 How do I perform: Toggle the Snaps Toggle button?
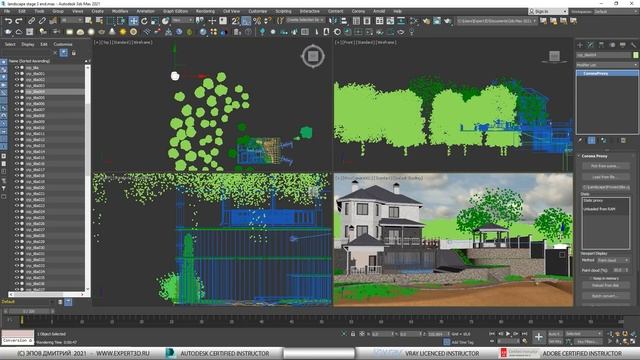coord(236,20)
